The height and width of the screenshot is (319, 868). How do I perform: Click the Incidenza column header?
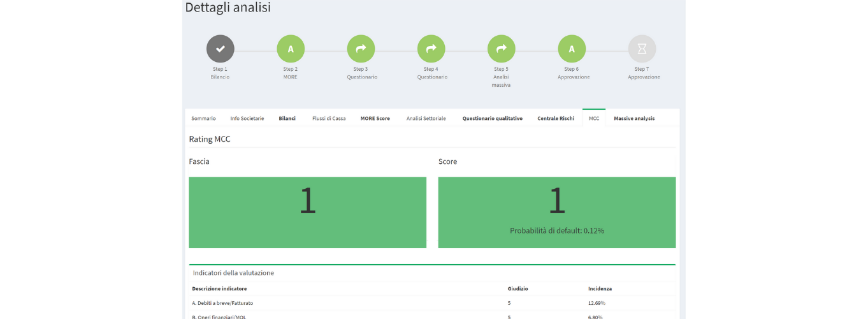600,288
